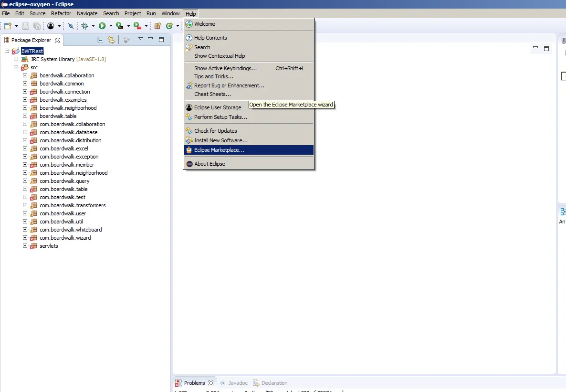Click the Save All icon in toolbar

point(37,26)
